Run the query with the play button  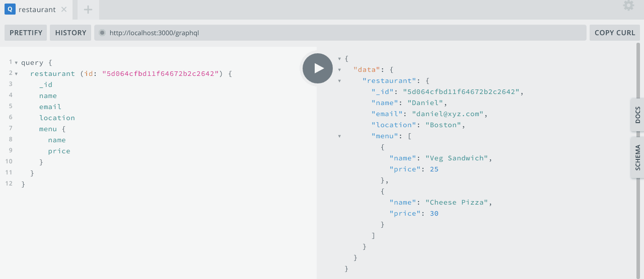317,68
